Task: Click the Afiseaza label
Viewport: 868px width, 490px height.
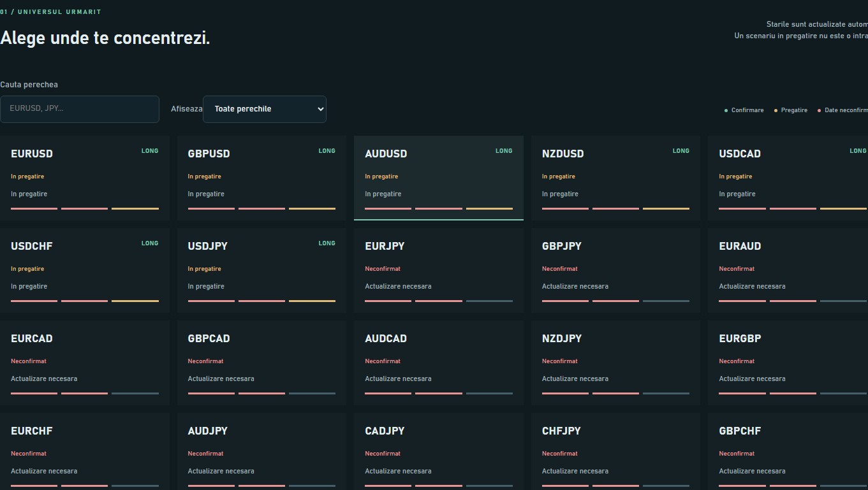Action: pos(187,109)
